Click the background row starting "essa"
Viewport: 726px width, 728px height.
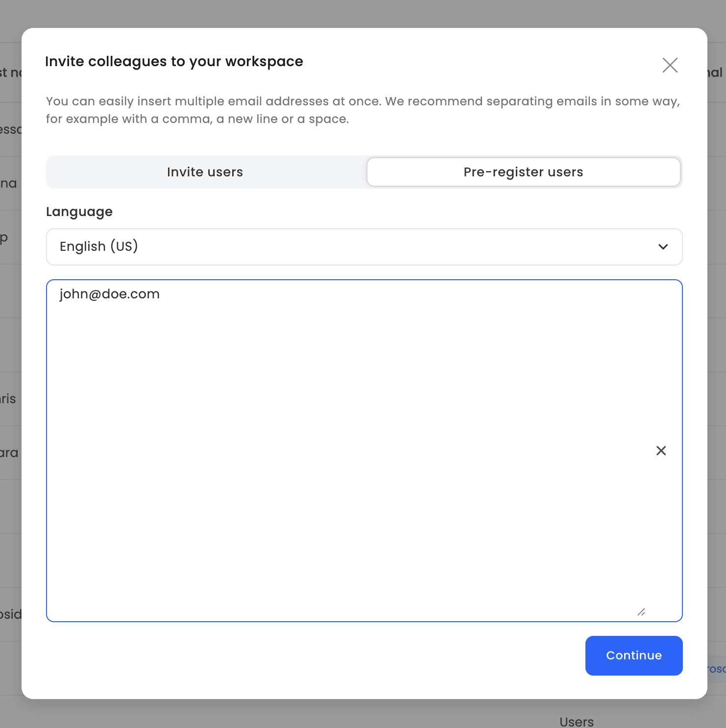coord(10,129)
